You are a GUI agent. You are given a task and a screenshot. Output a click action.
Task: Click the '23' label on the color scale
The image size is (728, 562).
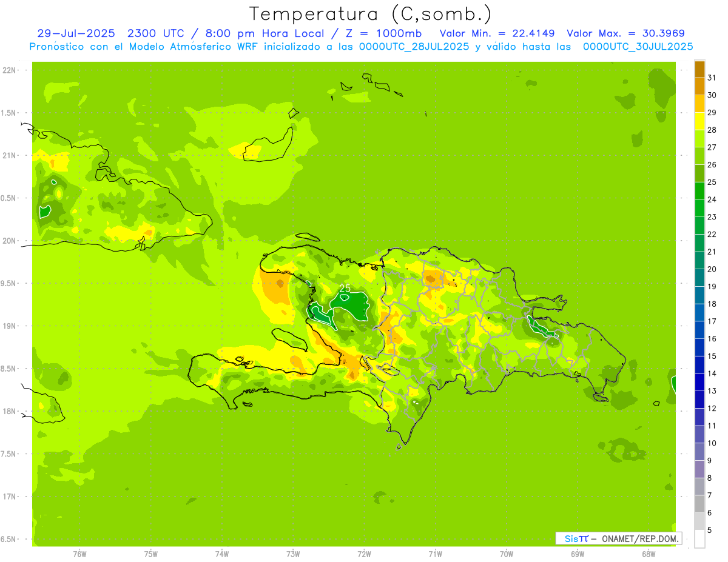(712, 216)
